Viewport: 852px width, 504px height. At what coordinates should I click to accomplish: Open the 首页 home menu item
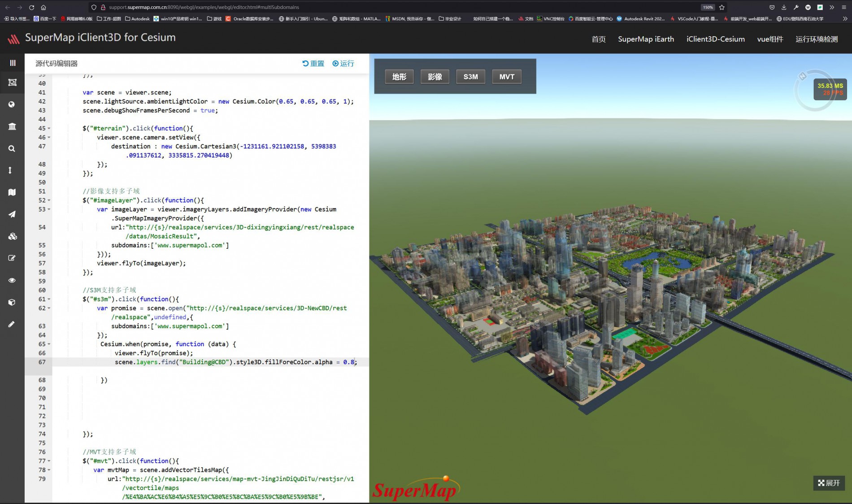pyautogui.click(x=598, y=39)
